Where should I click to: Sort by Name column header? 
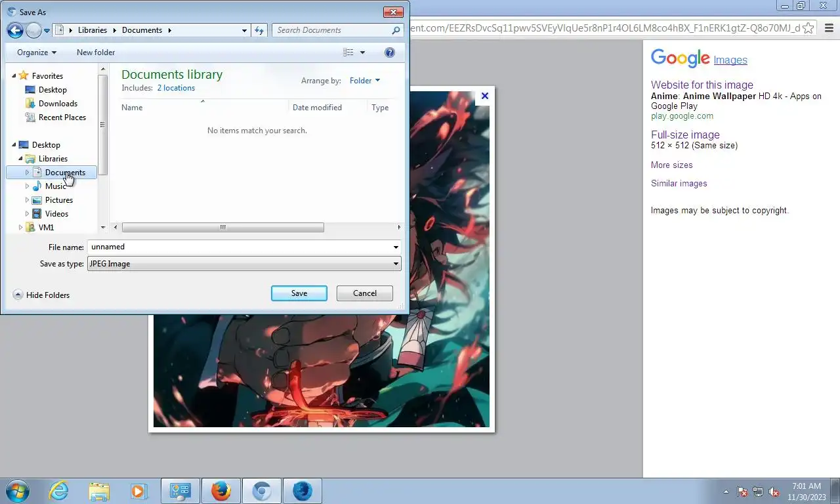(x=203, y=108)
